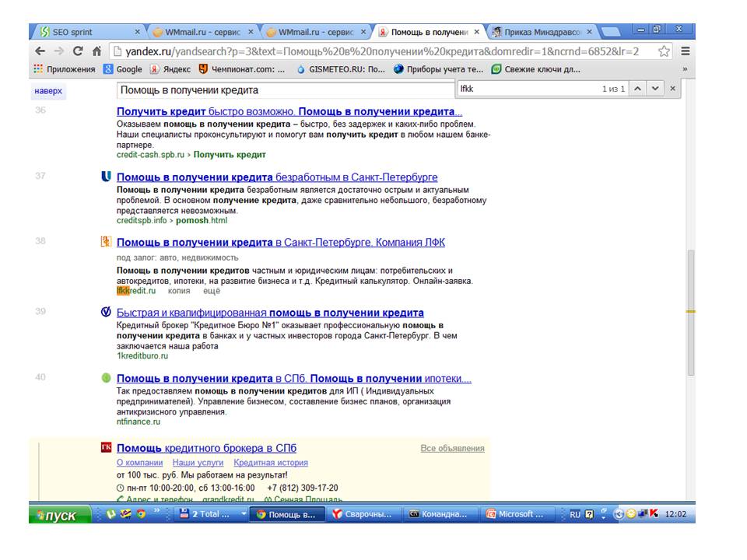
Task: Open ntfinance.ru URL
Action: pyautogui.click(x=139, y=422)
